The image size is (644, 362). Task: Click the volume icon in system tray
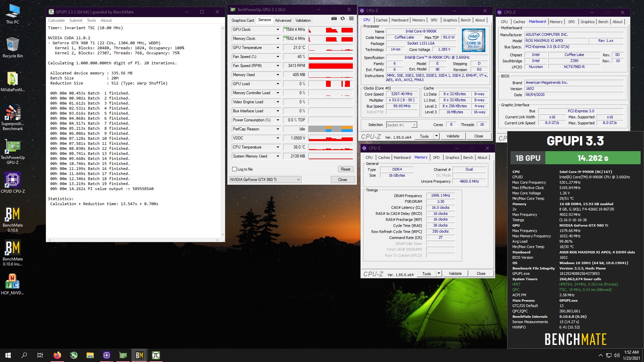(x=616, y=355)
